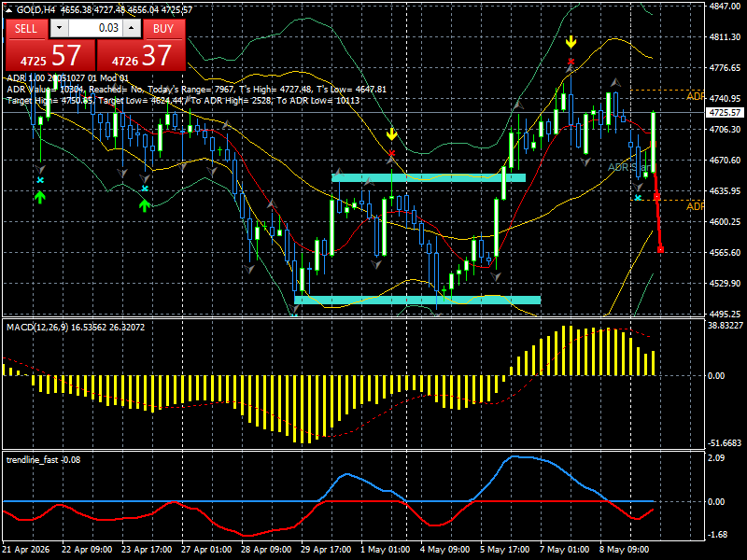Select the upper cyan resistance rectangle
Screen dimensions: 747x560
(x=429, y=177)
